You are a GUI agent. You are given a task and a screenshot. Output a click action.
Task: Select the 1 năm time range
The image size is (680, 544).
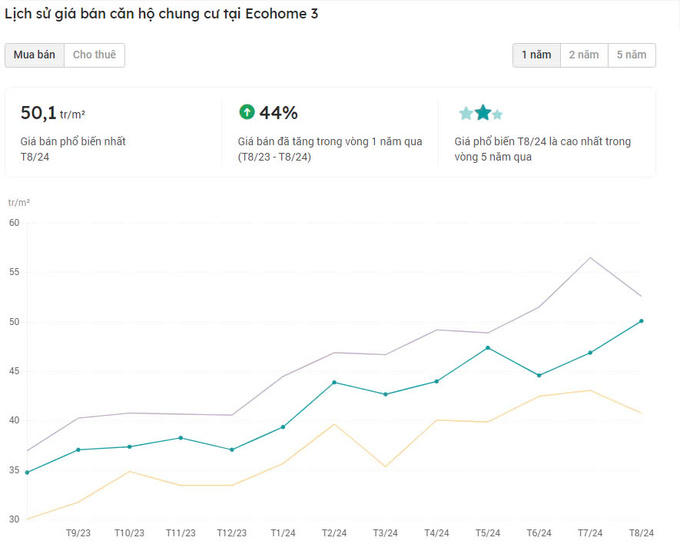tap(536, 55)
